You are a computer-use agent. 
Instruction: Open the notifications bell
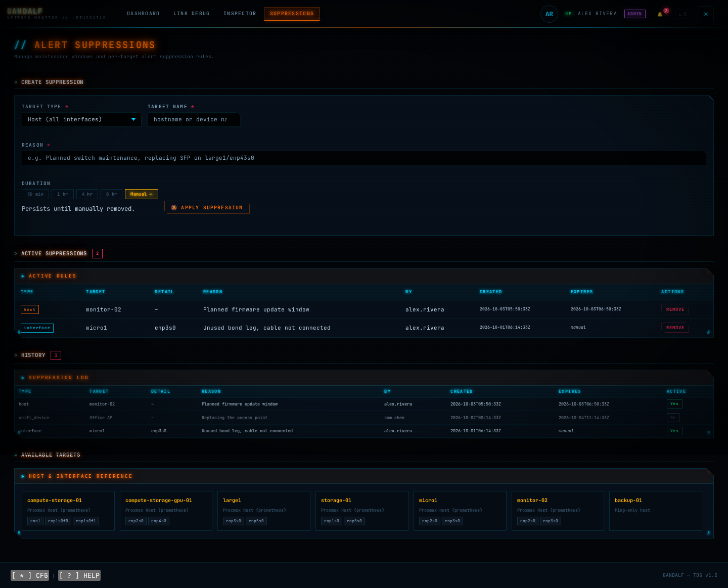coord(660,14)
